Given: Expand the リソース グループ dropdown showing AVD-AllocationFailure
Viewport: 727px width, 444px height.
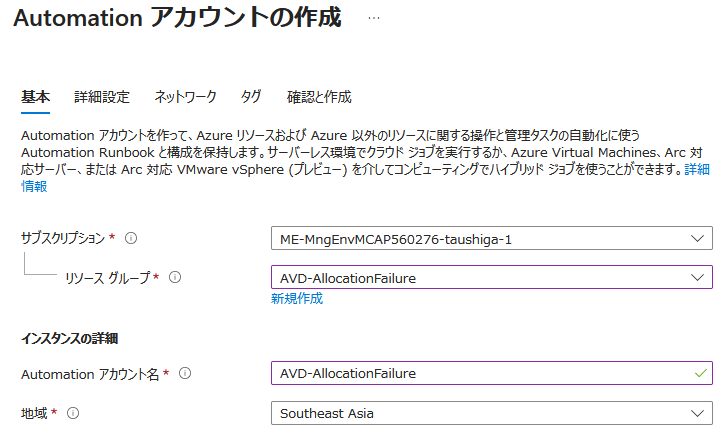Looking at the screenshot, I should pos(480,277).
